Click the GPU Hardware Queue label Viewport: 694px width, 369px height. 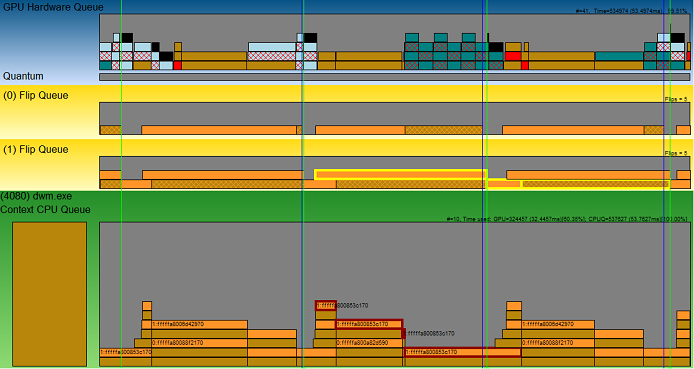point(53,7)
